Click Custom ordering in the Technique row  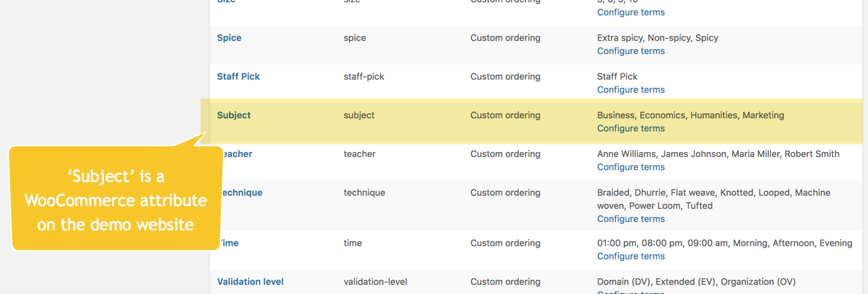coord(505,192)
